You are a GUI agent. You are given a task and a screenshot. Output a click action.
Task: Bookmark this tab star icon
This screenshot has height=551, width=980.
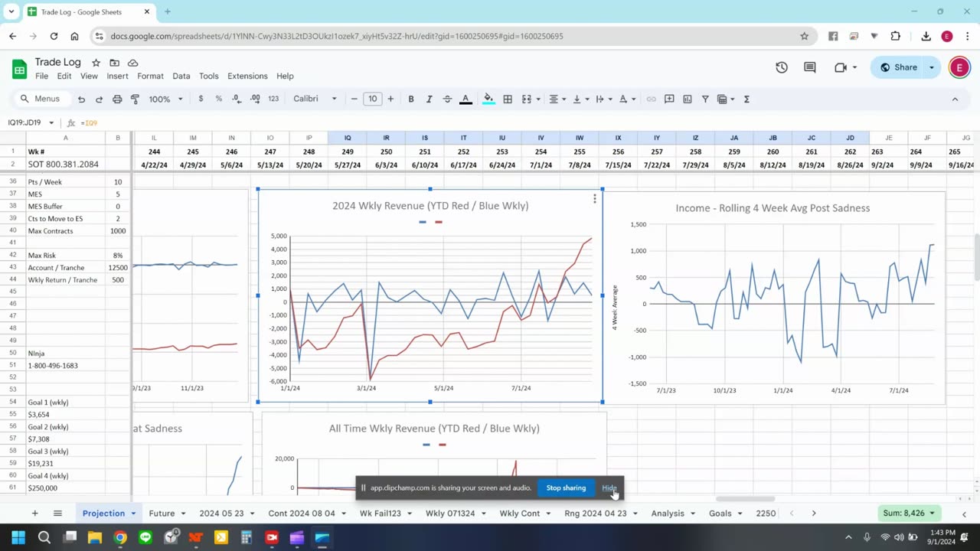coord(804,36)
